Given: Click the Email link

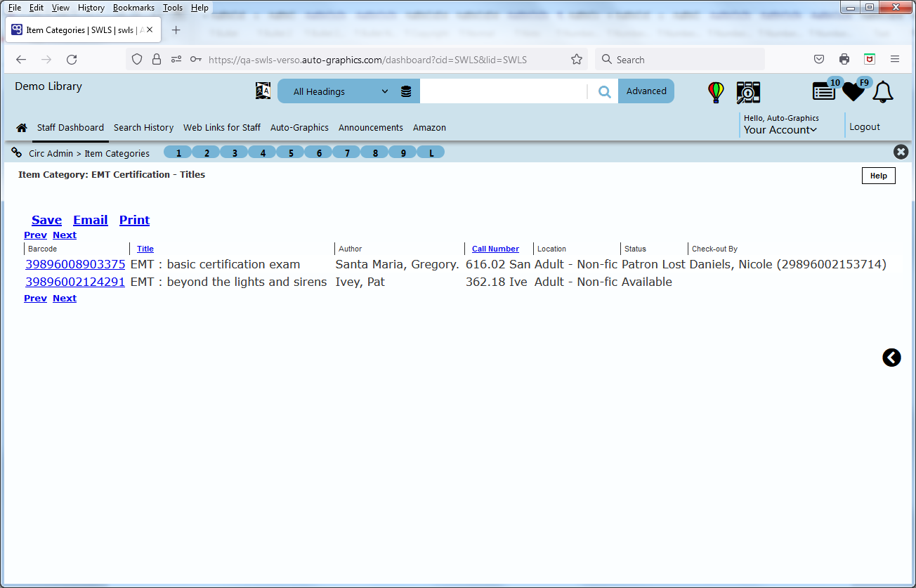Looking at the screenshot, I should point(91,220).
